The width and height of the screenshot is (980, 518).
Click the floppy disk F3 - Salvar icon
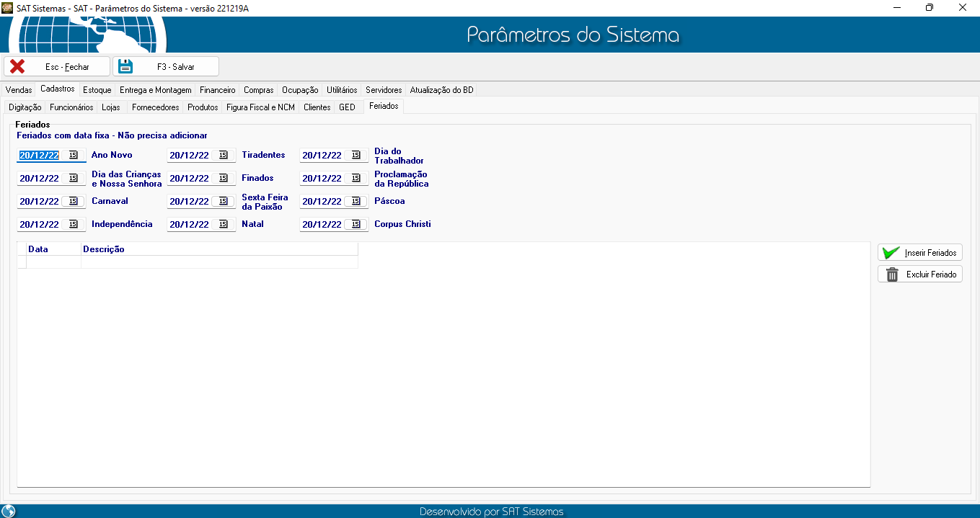coord(126,66)
